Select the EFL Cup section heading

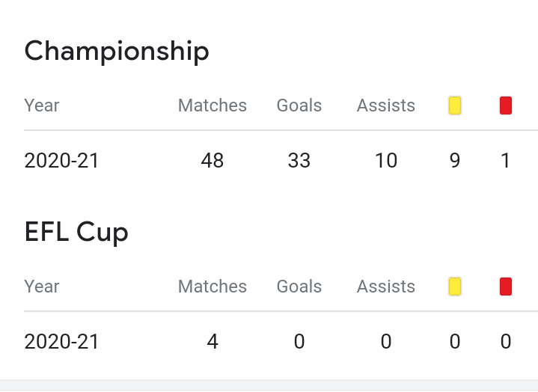pos(76,232)
